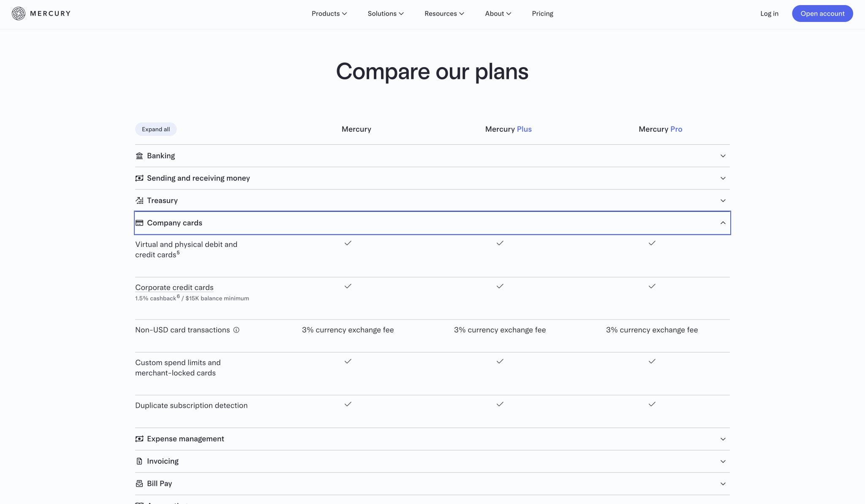The height and width of the screenshot is (504, 865).
Task: Open the Solutions dropdown menu
Action: click(x=386, y=14)
